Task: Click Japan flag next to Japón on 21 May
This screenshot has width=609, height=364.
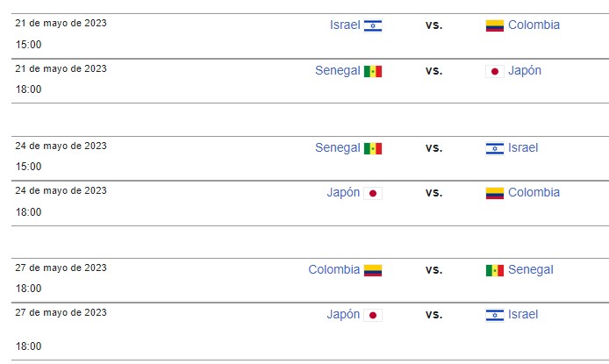Action: point(495,71)
